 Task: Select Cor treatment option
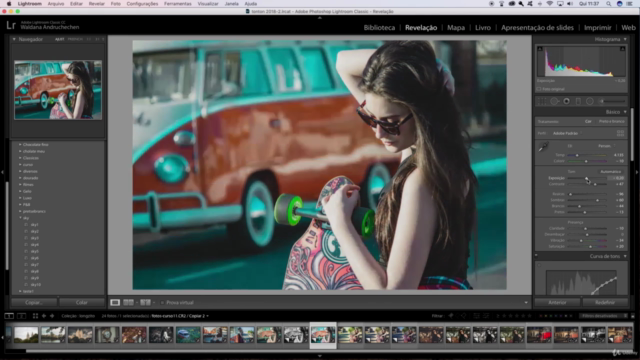coord(588,122)
